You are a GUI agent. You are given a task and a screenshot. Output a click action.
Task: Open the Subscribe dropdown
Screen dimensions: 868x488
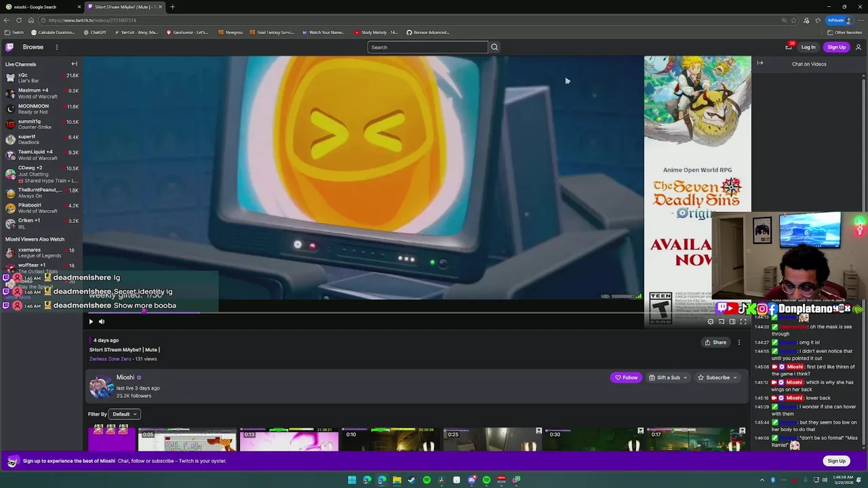tap(717, 378)
